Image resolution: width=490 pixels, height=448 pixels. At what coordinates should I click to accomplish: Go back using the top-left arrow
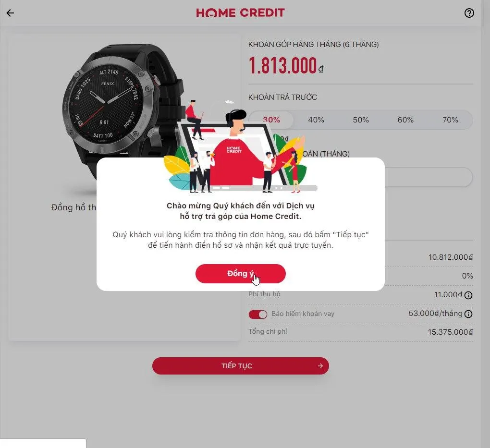(10, 13)
